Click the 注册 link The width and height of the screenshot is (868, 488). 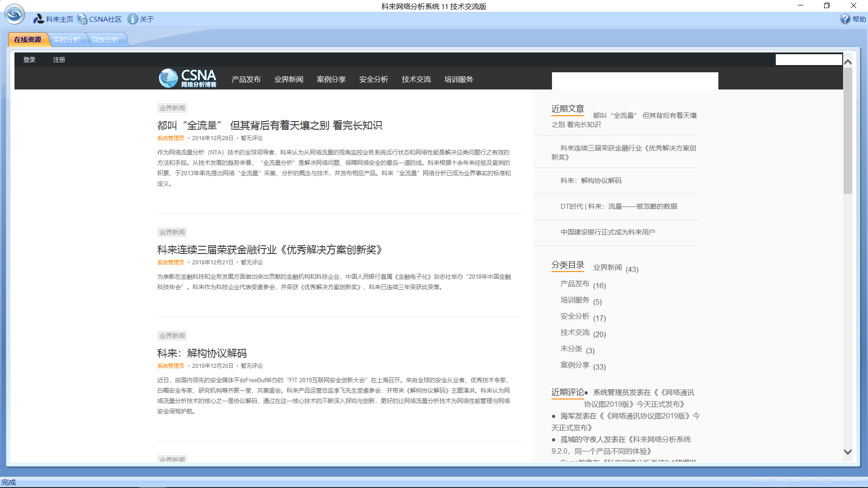pyautogui.click(x=59, y=60)
